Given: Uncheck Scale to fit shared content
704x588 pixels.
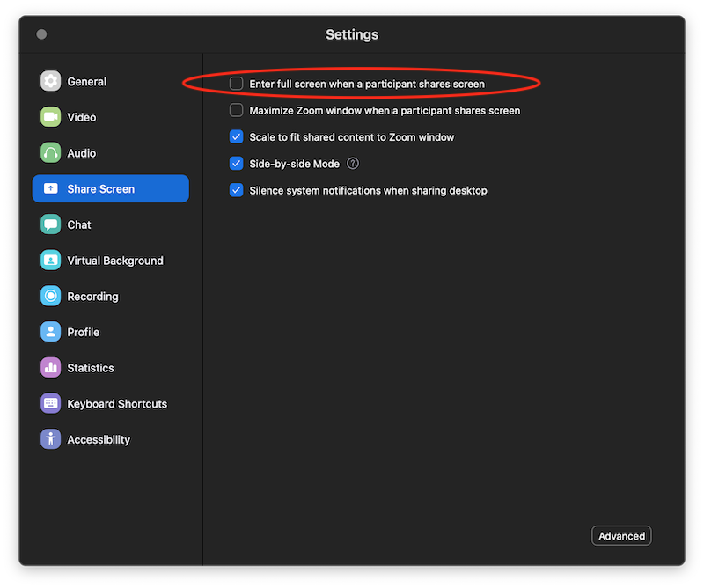Looking at the screenshot, I should 236,137.
